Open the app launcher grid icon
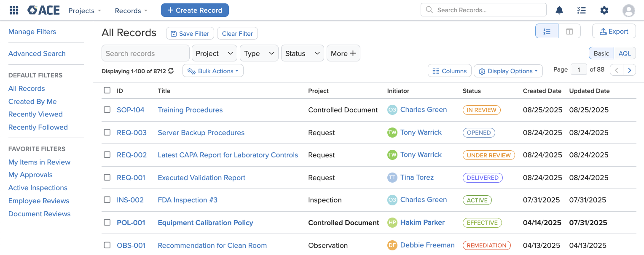Image resolution: width=644 pixels, height=255 pixels. (x=14, y=11)
